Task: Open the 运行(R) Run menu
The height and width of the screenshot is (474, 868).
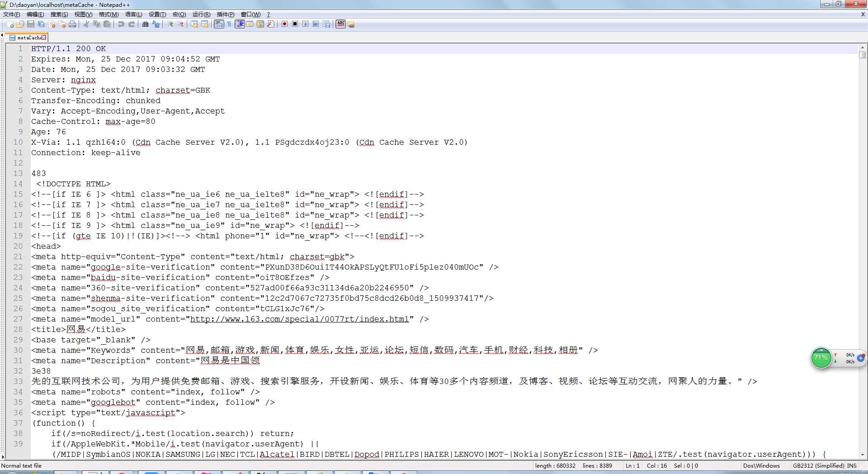Action: [x=201, y=14]
